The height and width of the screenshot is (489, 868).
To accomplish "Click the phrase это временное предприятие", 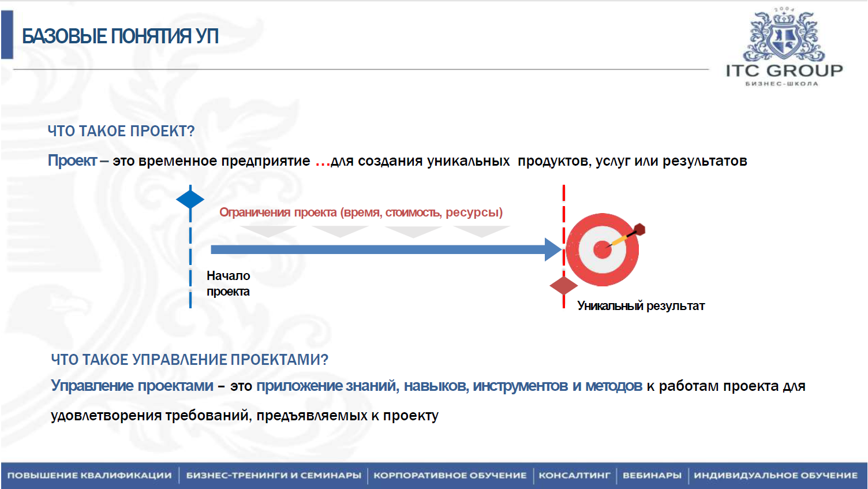I will pyautogui.click(x=211, y=160).
